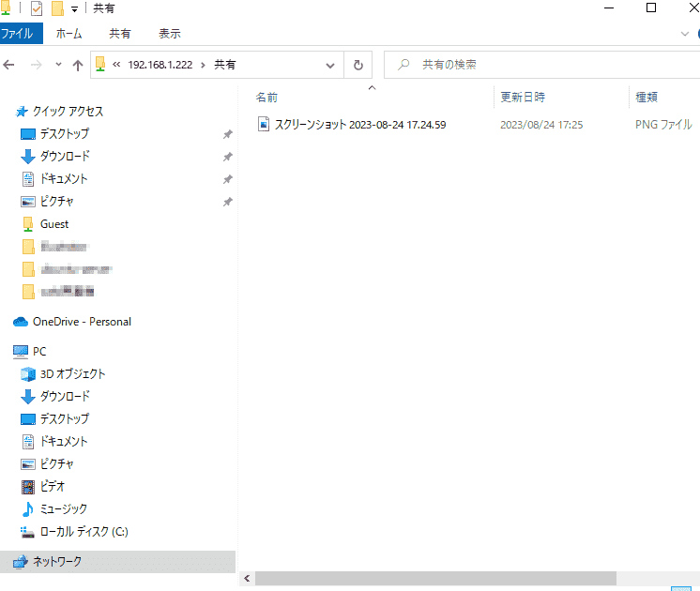The height and width of the screenshot is (591, 700).
Task: Open the File menu tab
Action: click(18, 34)
